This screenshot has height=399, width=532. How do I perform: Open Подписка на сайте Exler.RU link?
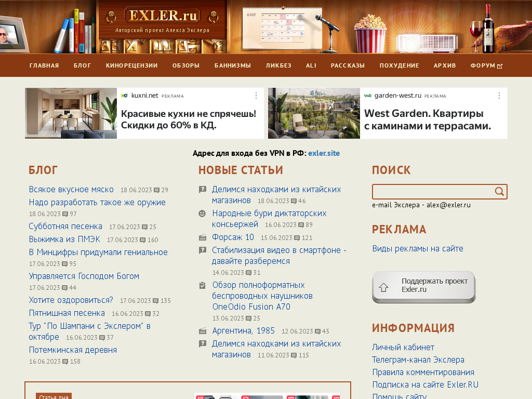(x=425, y=385)
